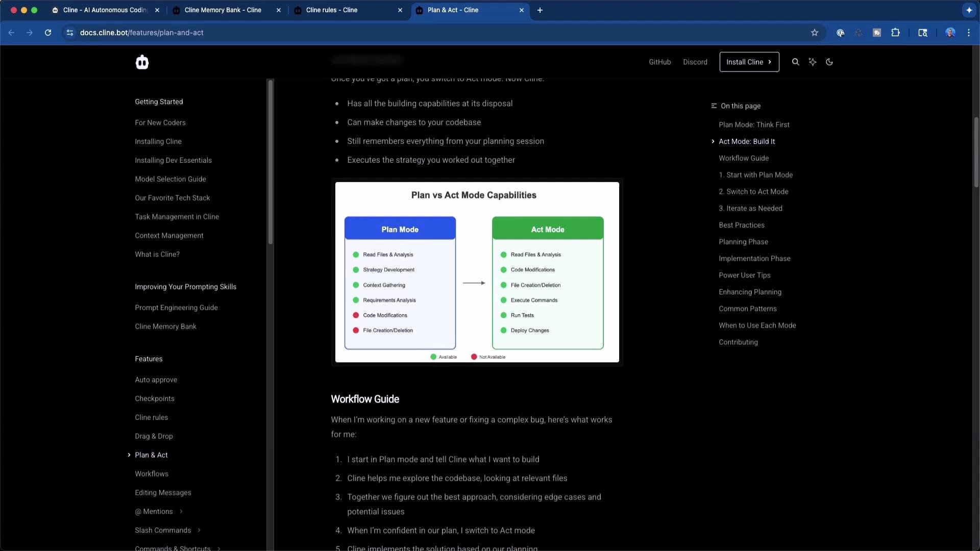Expand the @ Mentions sidebar section
This screenshot has width=980, height=551.
click(181, 512)
